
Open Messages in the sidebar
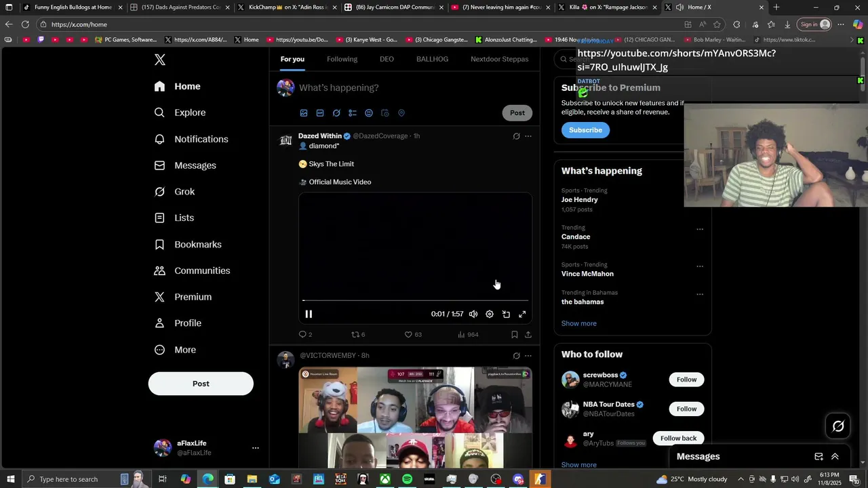point(185,165)
